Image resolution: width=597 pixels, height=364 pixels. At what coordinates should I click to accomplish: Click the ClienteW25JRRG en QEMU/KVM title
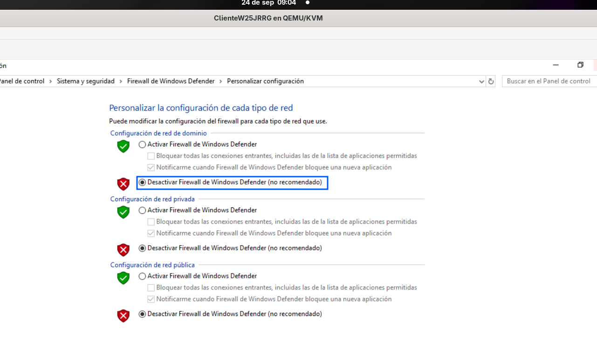coord(268,18)
